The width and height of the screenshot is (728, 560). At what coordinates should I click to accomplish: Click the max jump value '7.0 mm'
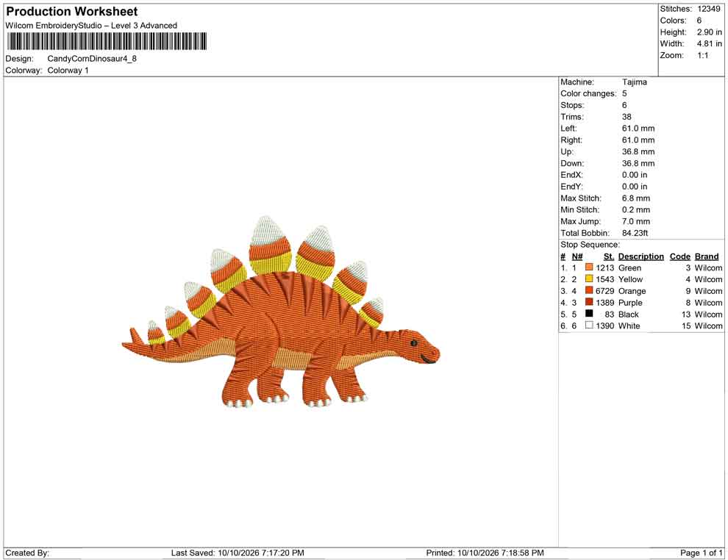(636, 221)
